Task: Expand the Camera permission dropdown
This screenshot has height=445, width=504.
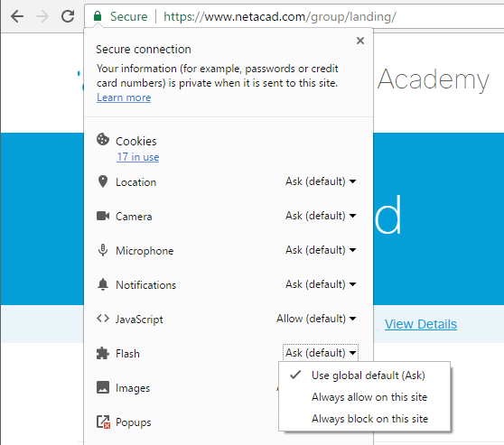Action: point(321,216)
